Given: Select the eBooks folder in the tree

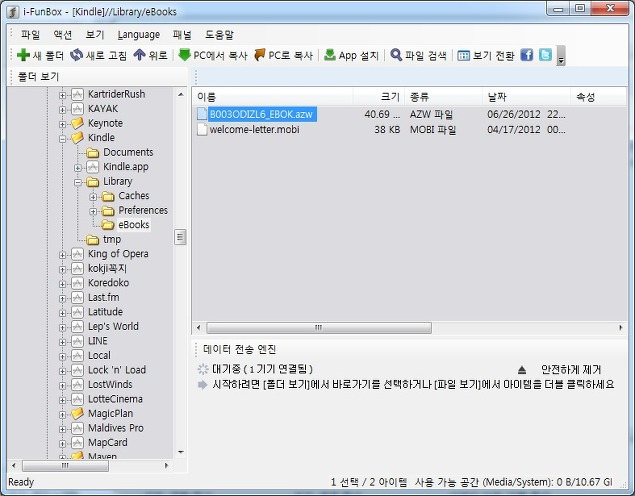Looking at the screenshot, I should (134, 225).
